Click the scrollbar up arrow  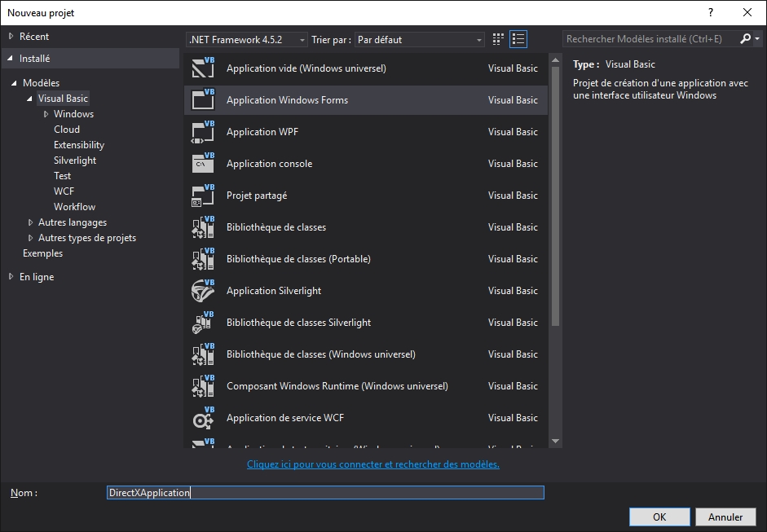coord(555,60)
